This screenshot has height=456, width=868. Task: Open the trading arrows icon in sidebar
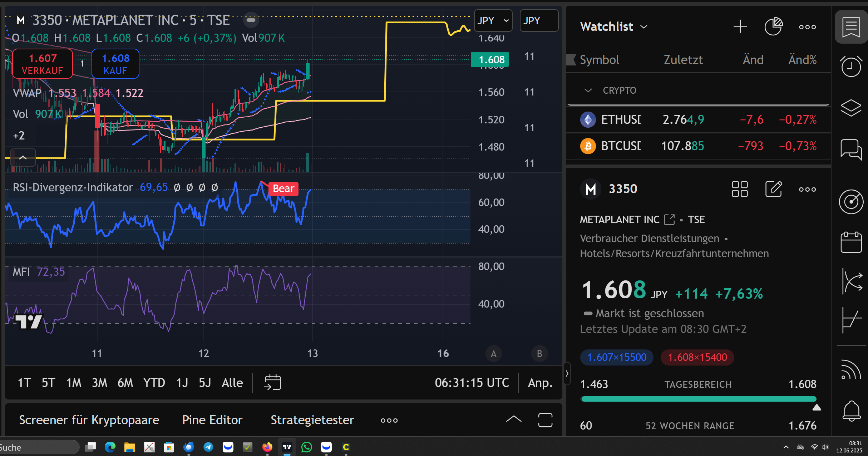[x=852, y=281]
